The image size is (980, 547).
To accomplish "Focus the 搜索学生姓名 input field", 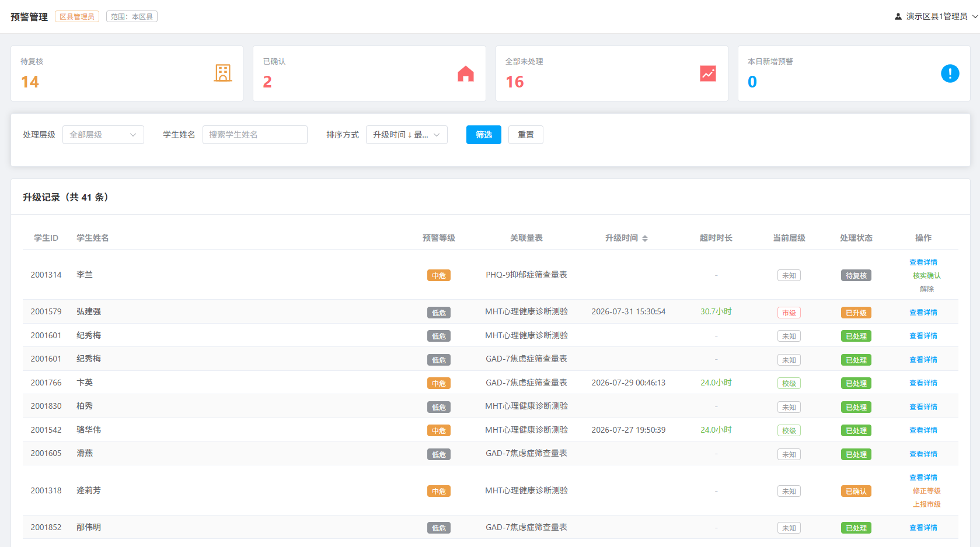I will click(x=255, y=135).
